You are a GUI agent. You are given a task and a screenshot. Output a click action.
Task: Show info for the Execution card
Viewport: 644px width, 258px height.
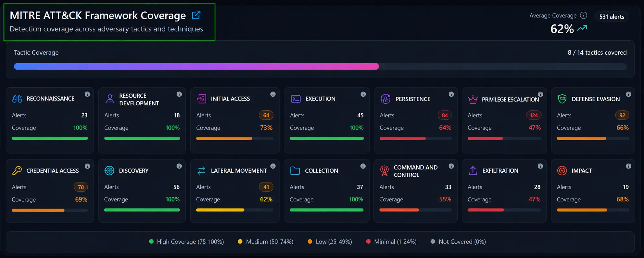coord(363,94)
